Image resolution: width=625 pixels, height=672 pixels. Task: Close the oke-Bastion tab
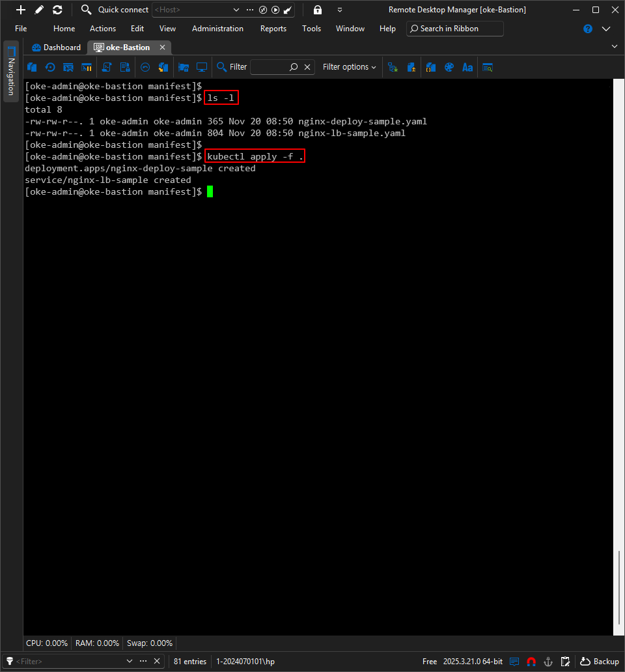tap(163, 48)
